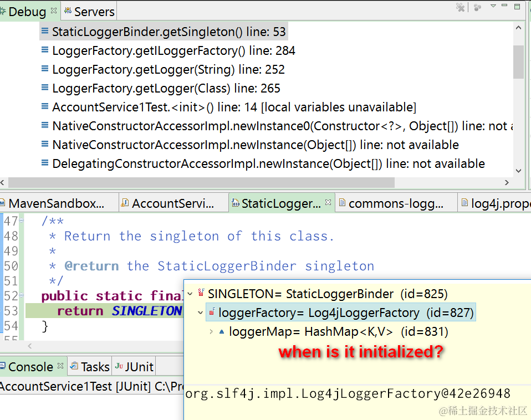Click the Debug view vertical scrollbar thumb
The height and width of the screenshot is (420, 531).
(518, 62)
